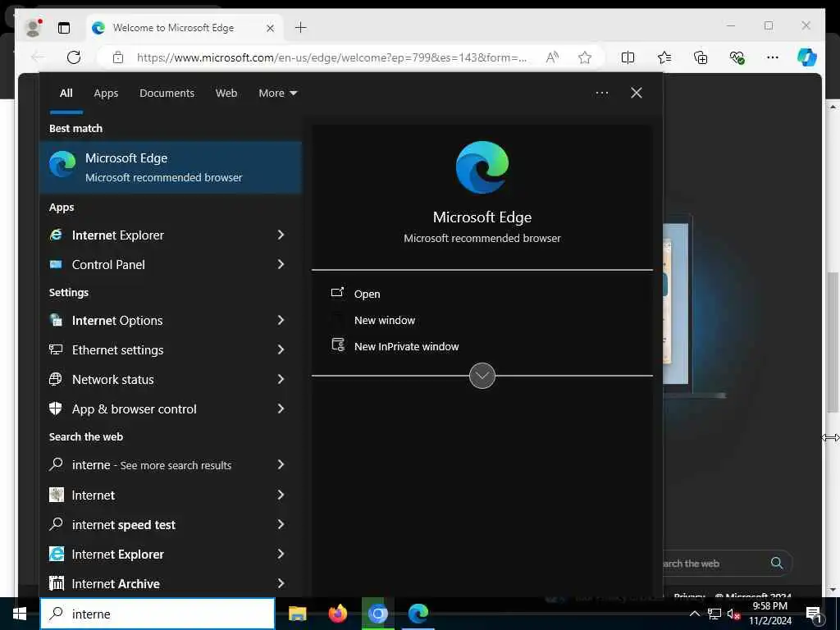Open Copilot sidebar icon
Screen dimensions: 840x630
pos(807,57)
